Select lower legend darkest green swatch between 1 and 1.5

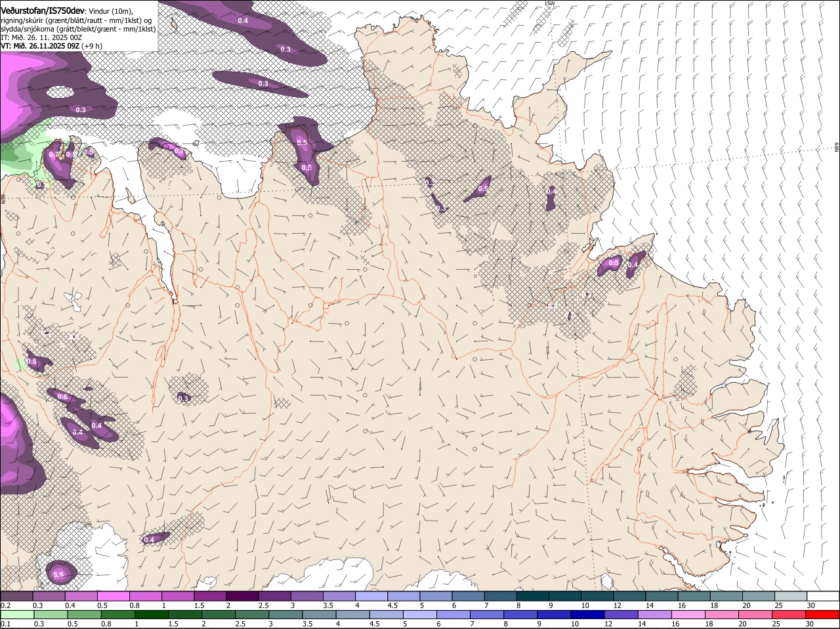[x=152, y=614]
